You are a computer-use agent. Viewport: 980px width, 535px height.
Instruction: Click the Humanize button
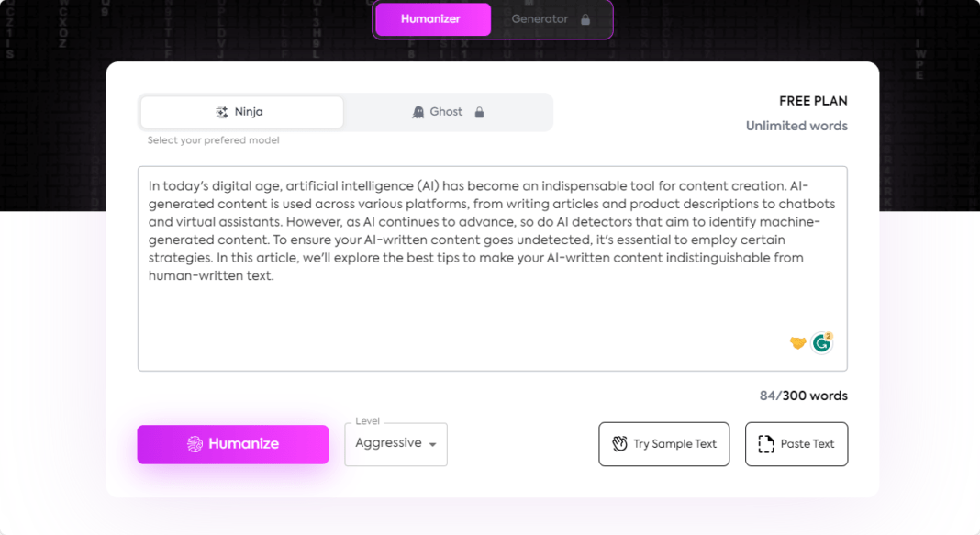tap(232, 444)
